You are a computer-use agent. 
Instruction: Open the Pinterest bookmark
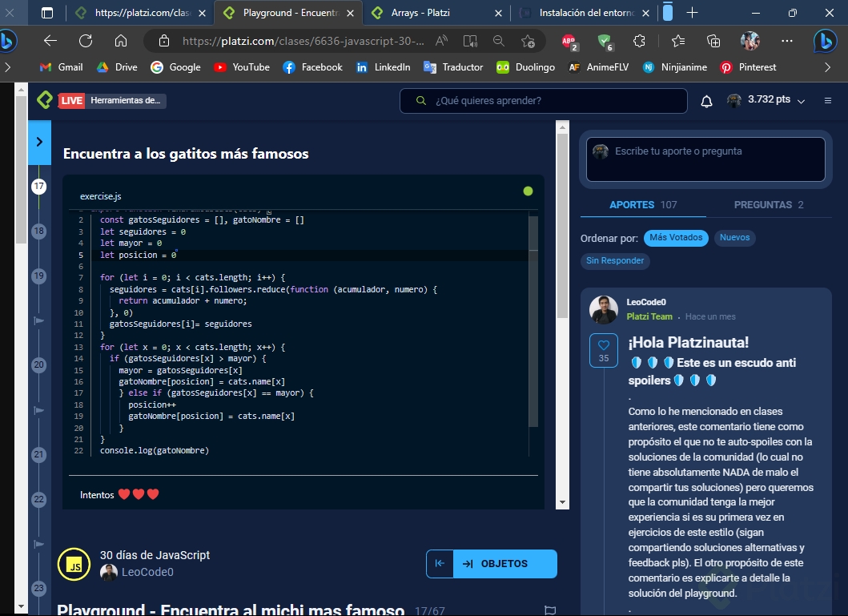748,67
